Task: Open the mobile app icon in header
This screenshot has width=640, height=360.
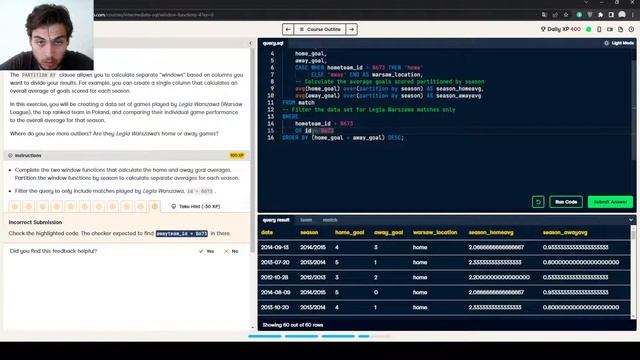Action: pyautogui.click(x=599, y=29)
